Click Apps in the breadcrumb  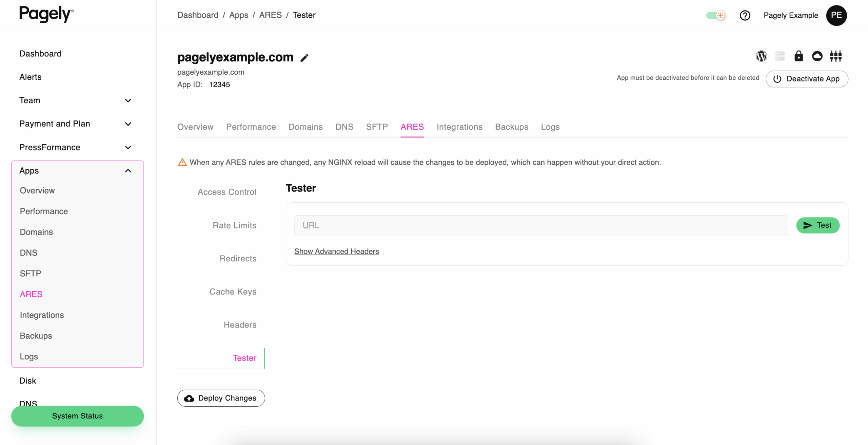239,15
